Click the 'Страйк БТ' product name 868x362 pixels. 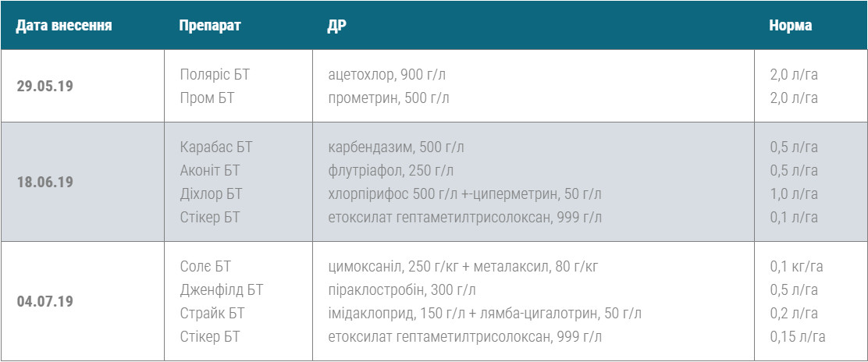tap(212, 314)
